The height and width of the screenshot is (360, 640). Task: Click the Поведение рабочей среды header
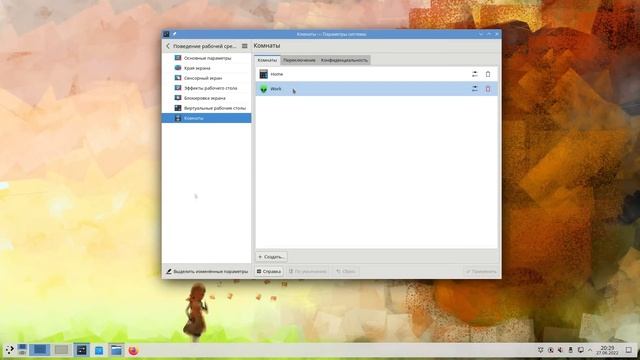[x=204, y=46]
